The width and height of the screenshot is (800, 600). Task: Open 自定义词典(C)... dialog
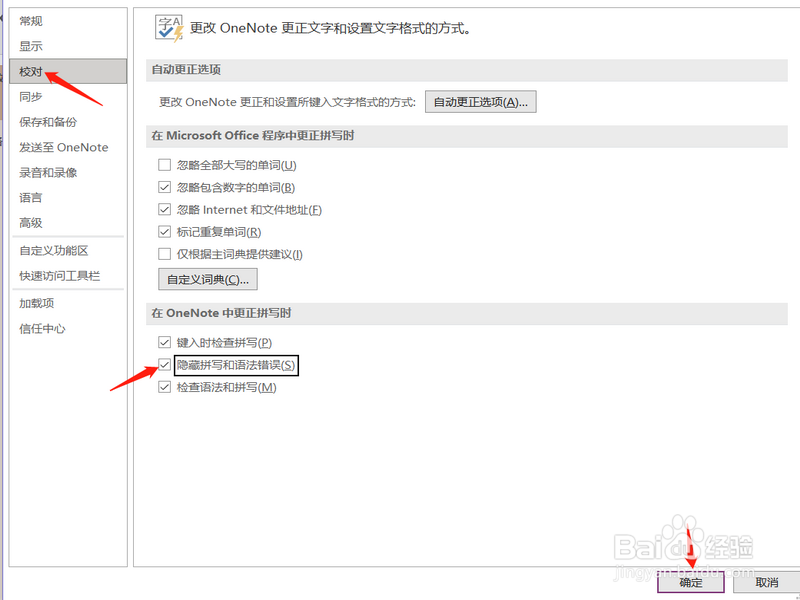click(x=208, y=280)
